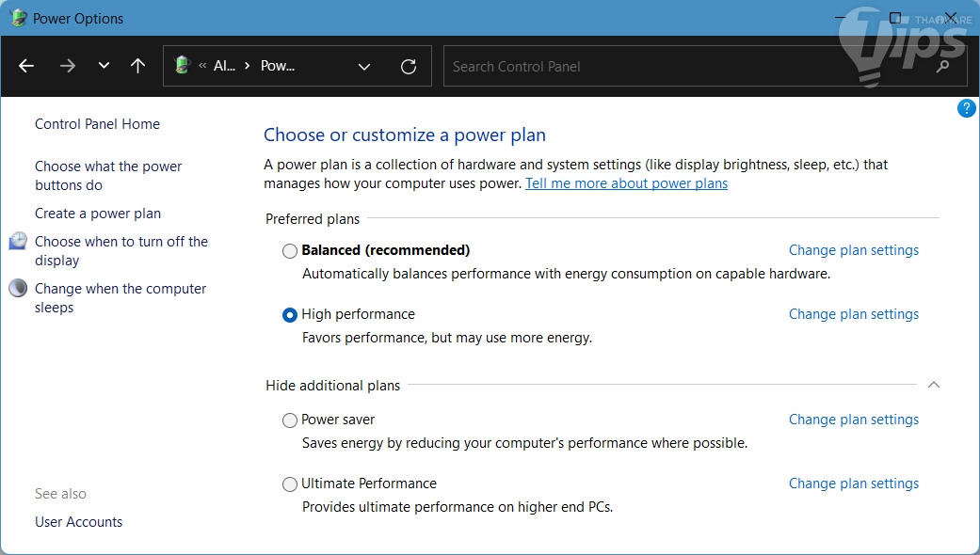Click the Up one level arrow

point(137,66)
